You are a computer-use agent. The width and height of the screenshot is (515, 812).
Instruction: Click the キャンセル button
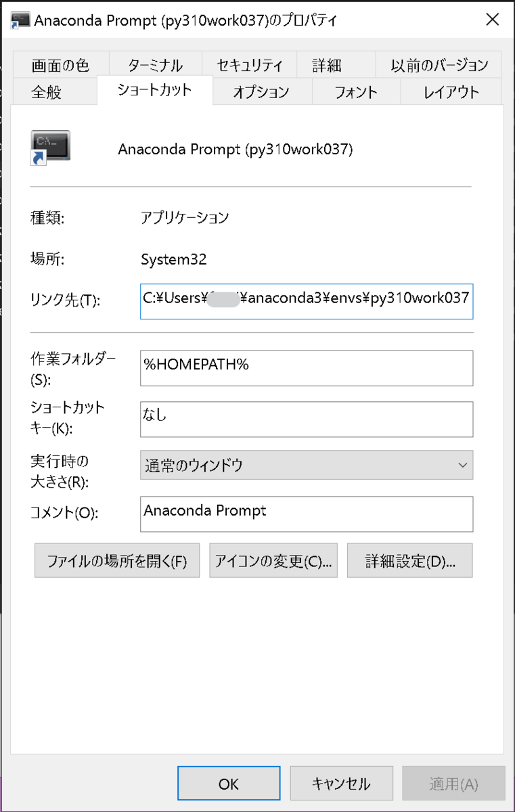tap(342, 784)
